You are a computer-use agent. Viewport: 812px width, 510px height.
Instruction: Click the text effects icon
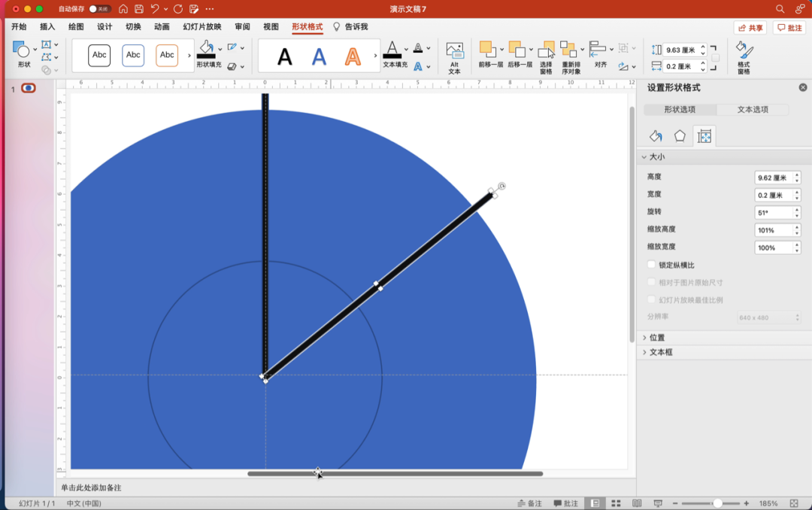click(x=418, y=66)
